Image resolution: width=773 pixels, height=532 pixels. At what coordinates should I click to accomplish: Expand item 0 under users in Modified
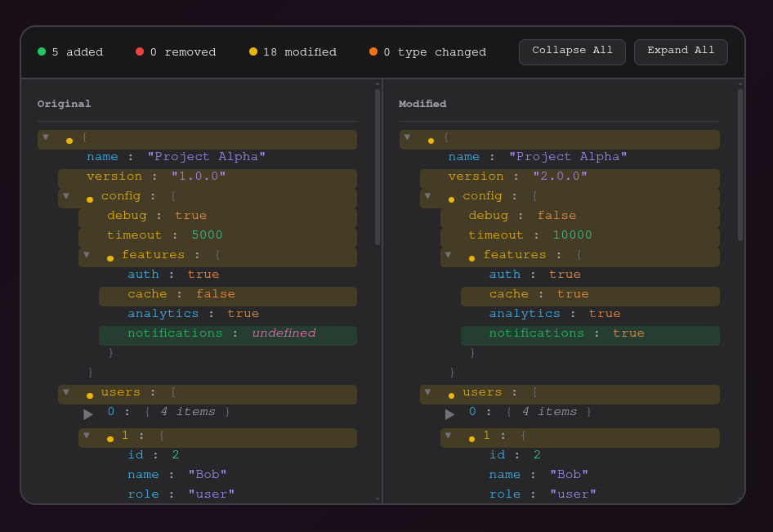click(449, 414)
